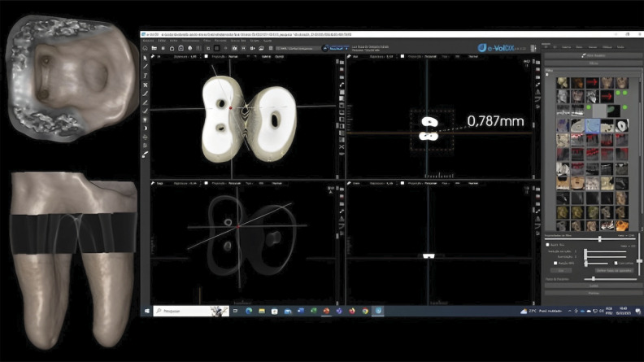This screenshot has height=362, width=644.
Task: Select the contrast half-moon tool
Action: (x=145, y=129)
